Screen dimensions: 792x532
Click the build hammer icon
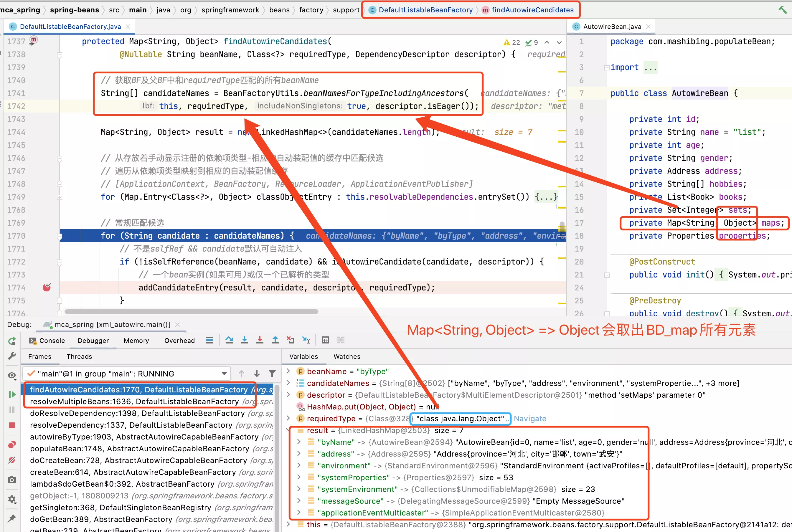783,10
